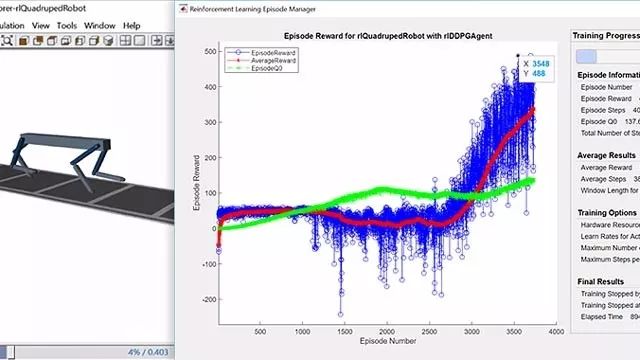
Task: Click the split viewport down arrow icon
Action: pos(169,40)
